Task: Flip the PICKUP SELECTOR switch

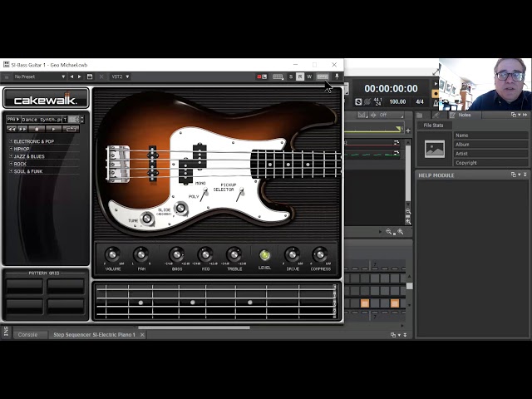Action: click(x=240, y=195)
